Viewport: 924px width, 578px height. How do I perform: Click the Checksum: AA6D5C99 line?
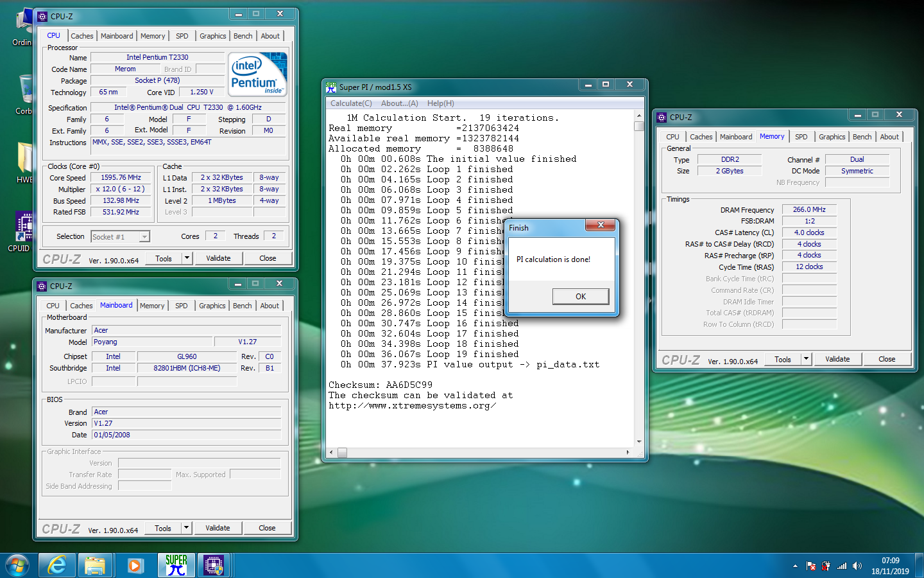[381, 385]
